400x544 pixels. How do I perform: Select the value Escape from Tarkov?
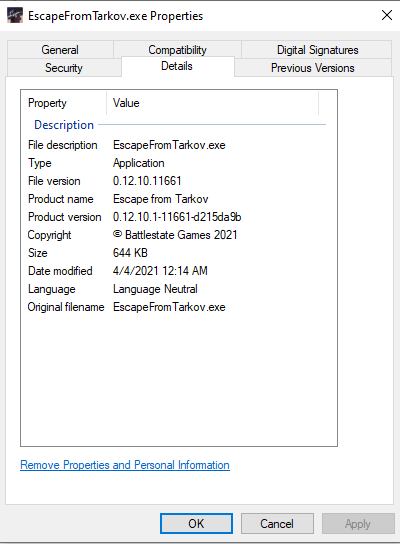[161, 199]
